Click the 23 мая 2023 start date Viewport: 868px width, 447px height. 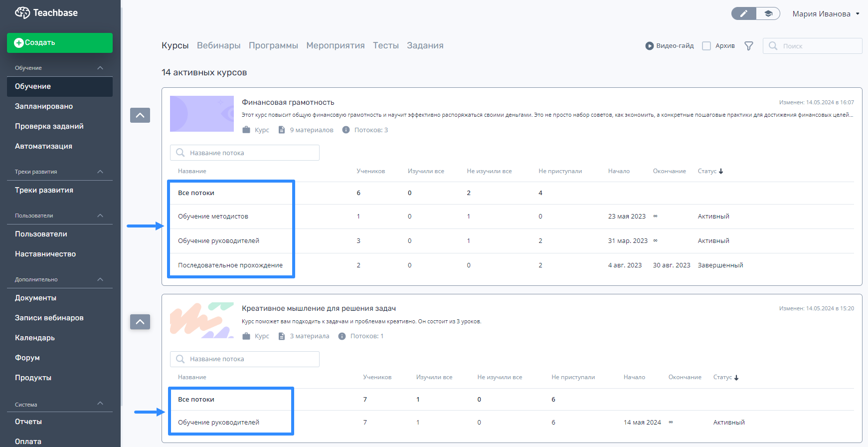point(627,217)
